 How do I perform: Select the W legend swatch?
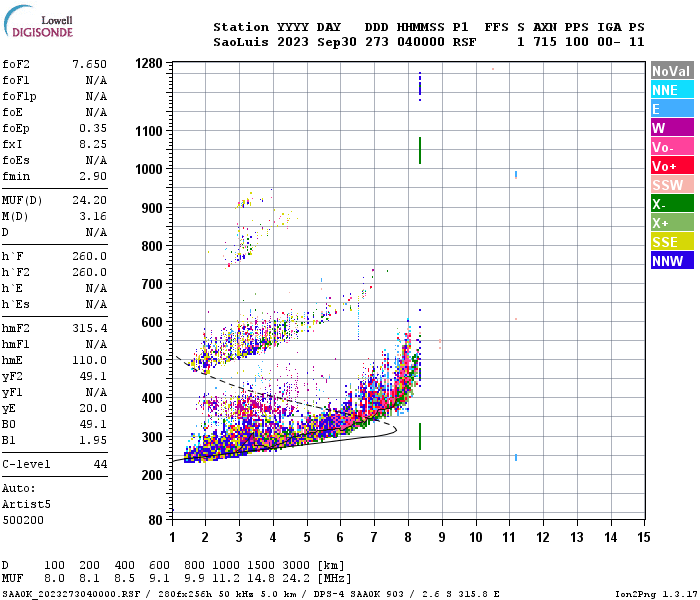tap(672, 128)
